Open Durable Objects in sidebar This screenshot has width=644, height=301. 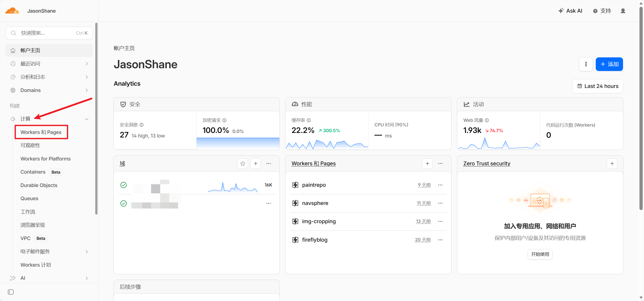pyautogui.click(x=39, y=185)
